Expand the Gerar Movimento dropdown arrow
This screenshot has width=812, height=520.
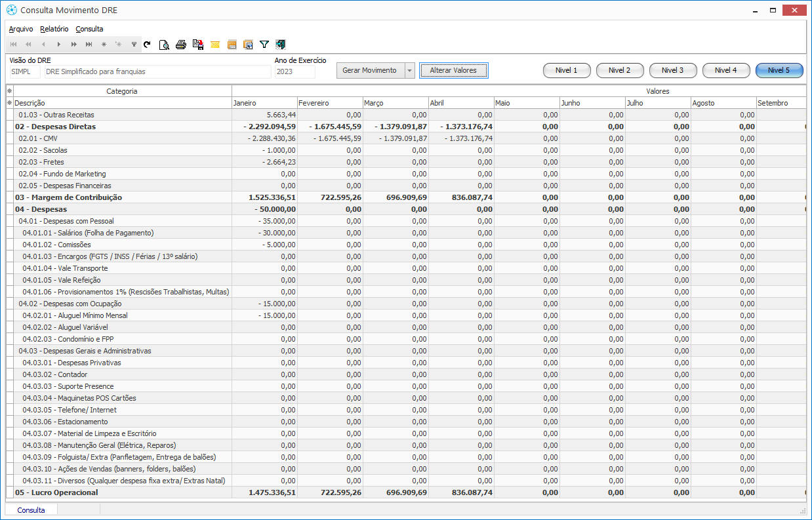(410, 70)
